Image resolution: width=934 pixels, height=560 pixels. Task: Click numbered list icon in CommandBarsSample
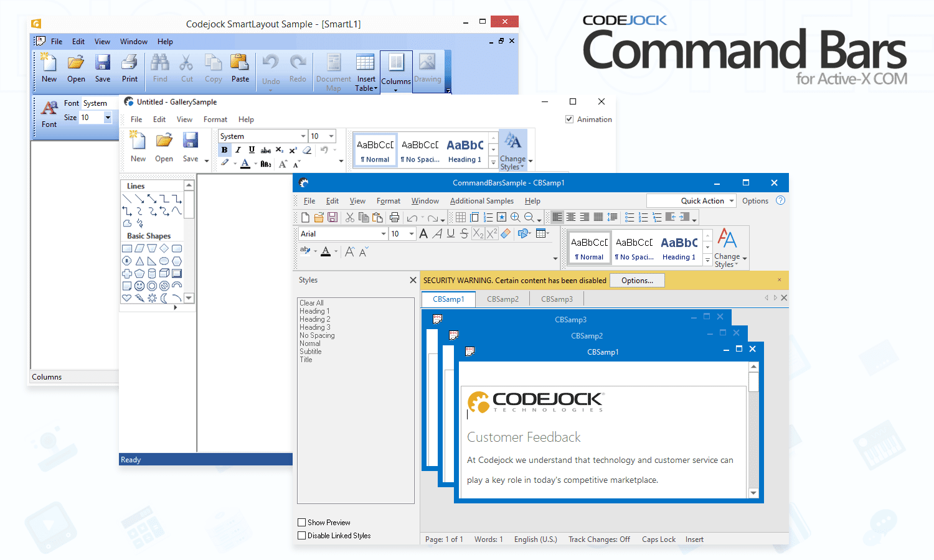(643, 217)
